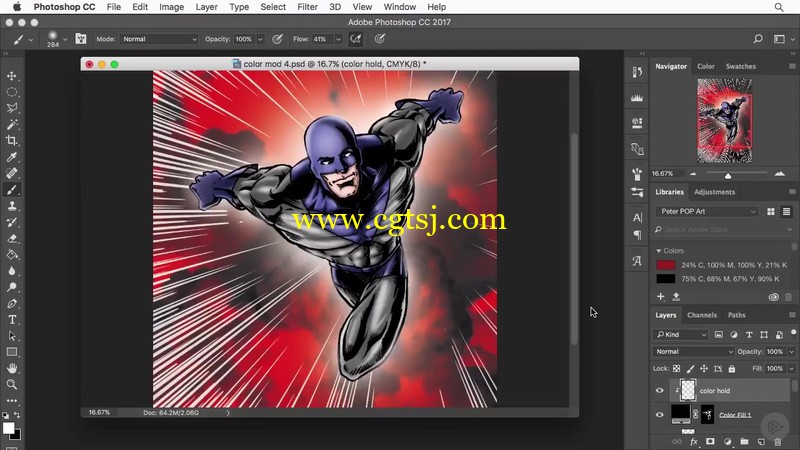800x450 pixels.
Task: Select the Dodge tool
Action: [12, 287]
